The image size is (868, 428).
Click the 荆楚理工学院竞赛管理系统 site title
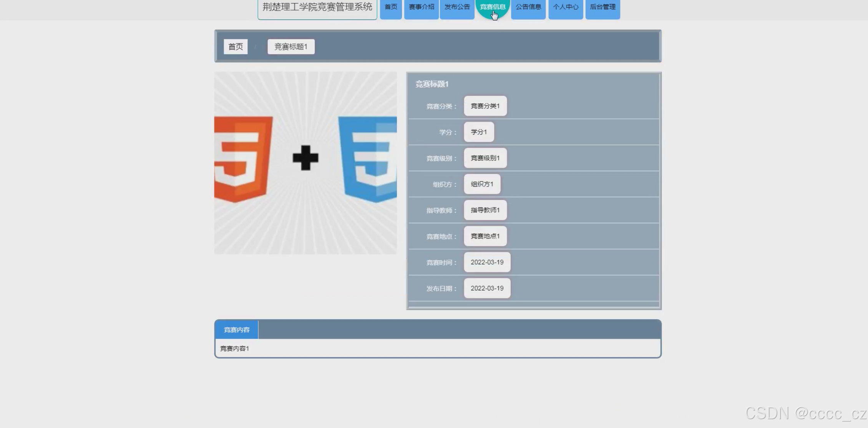click(317, 7)
